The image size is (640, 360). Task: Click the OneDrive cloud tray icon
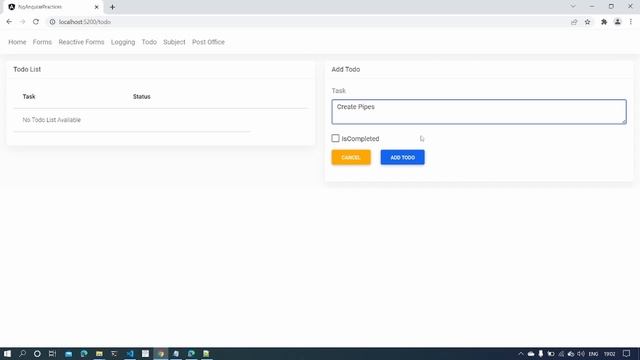click(531, 354)
